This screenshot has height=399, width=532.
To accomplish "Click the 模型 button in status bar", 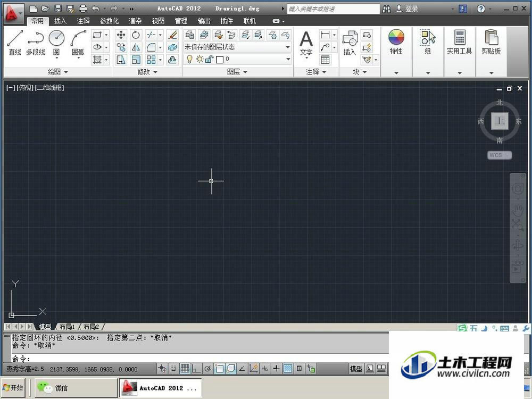I will click(356, 369).
